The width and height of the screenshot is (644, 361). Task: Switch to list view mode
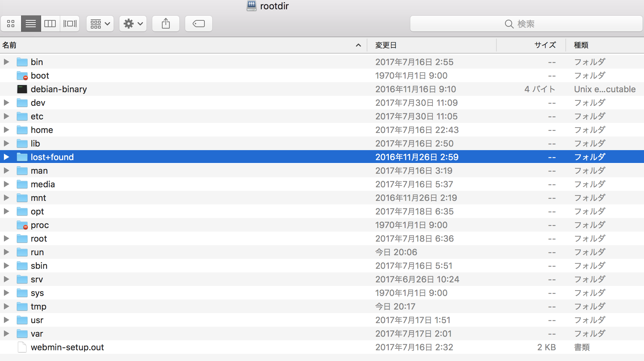tap(31, 24)
